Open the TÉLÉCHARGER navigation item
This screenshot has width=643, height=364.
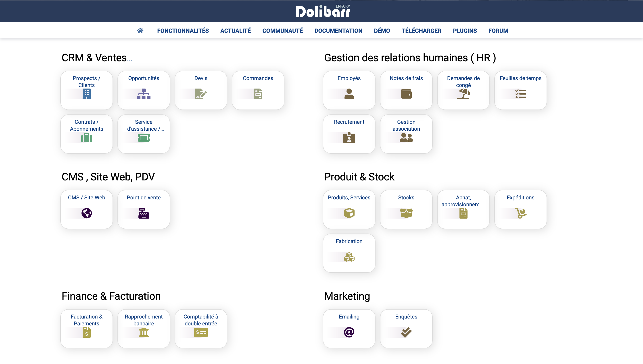click(421, 31)
